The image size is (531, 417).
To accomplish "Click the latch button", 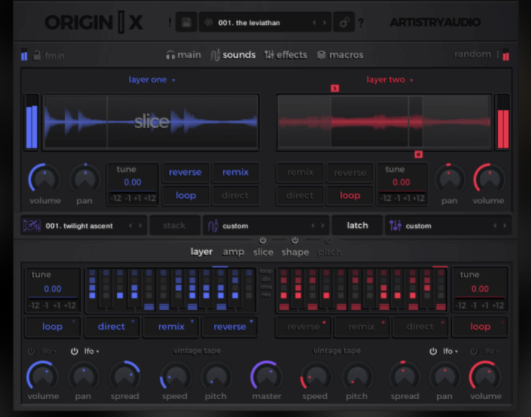I will click(357, 225).
